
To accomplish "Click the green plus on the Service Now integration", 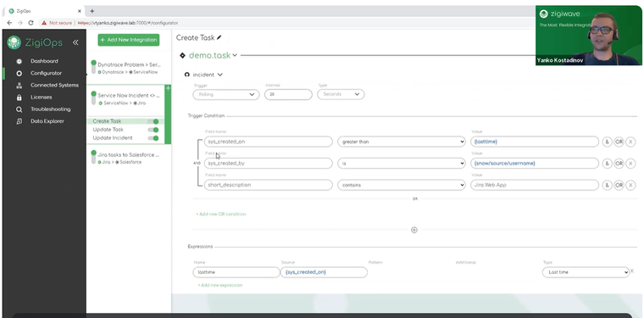I will 168,88.
